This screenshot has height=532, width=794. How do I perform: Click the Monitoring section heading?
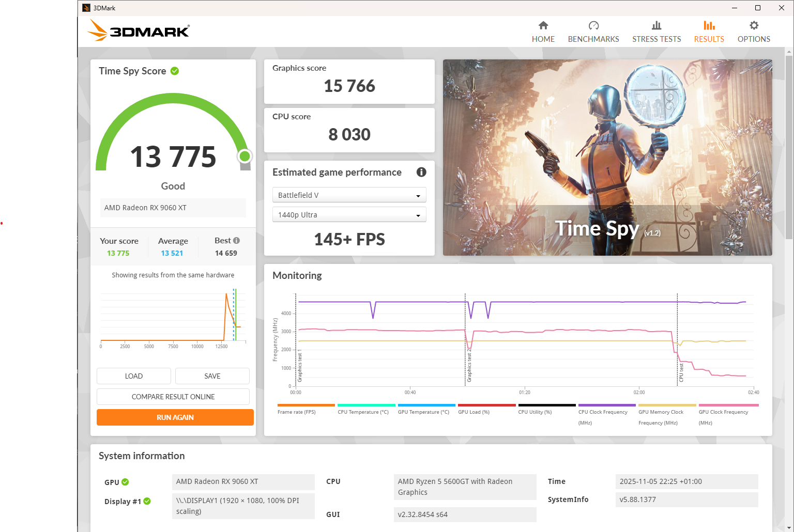[297, 275]
